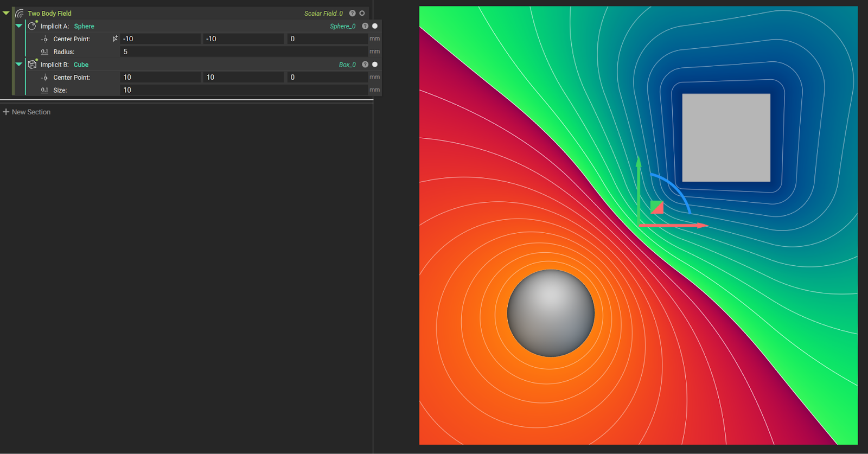
Task: Click the Two Body Field block icon
Action: point(20,13)
